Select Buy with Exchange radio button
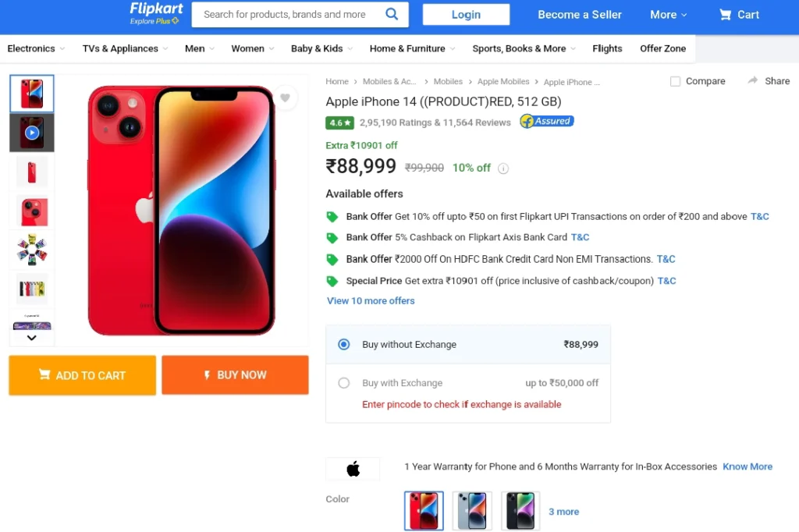 [x=344, y=383]
